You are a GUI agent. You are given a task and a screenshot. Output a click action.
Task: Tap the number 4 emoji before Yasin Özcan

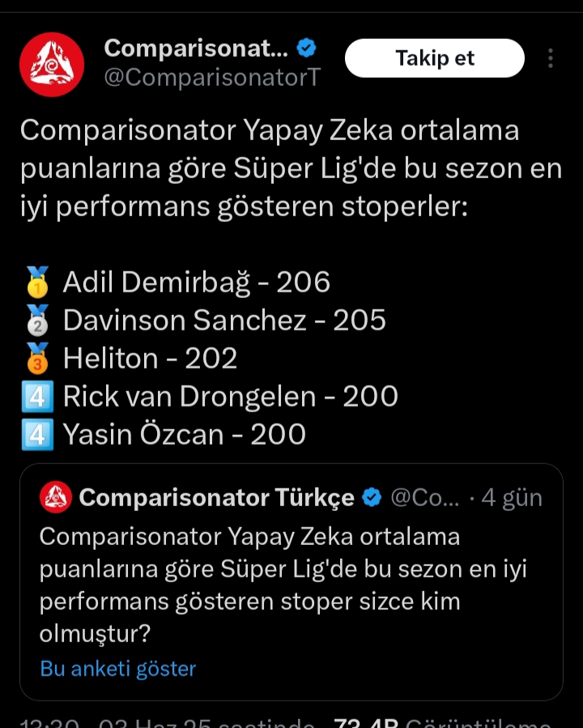(x=38, y=435)
